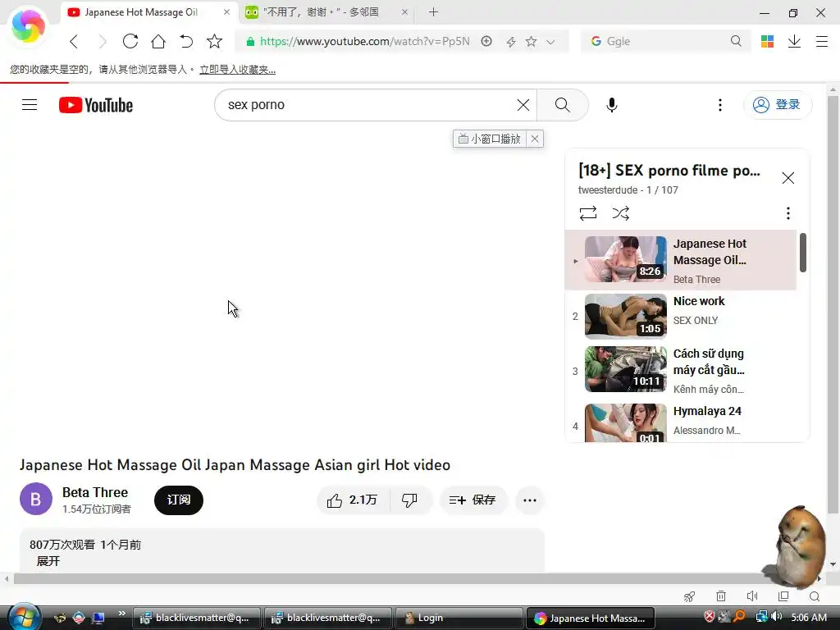Open a new tab with plus button
This screenshot has width=840, height=630.
(433, 11)
